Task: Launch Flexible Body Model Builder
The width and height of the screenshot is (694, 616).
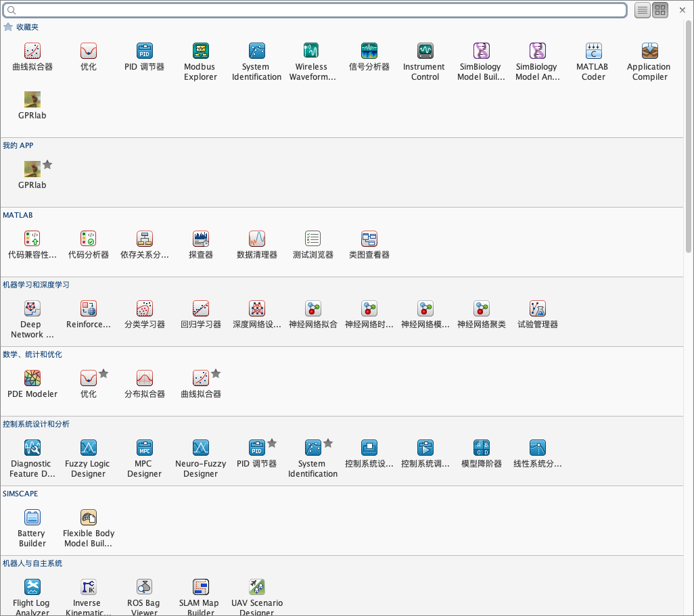Action: pyautogui.click(x=89, y=528)
